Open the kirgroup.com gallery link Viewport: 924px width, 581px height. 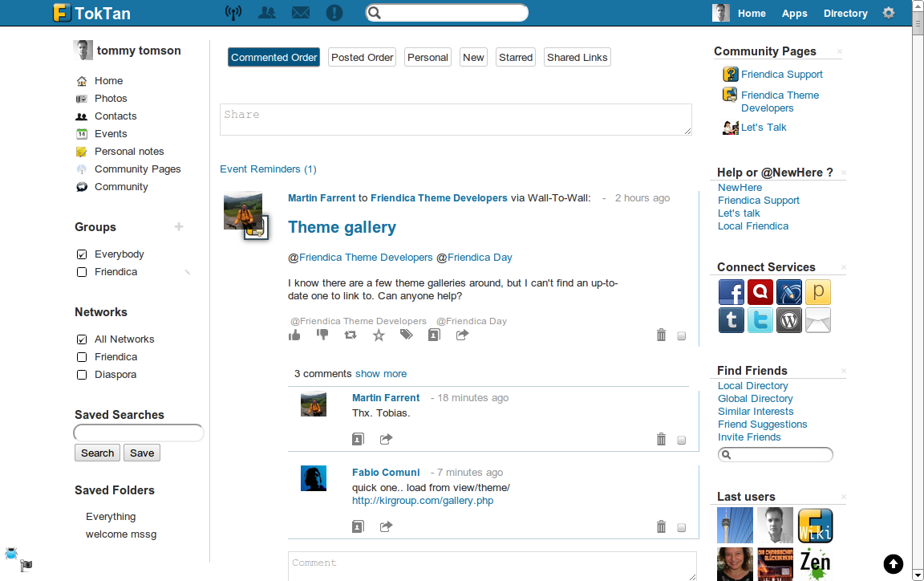[x=423, y=501]
